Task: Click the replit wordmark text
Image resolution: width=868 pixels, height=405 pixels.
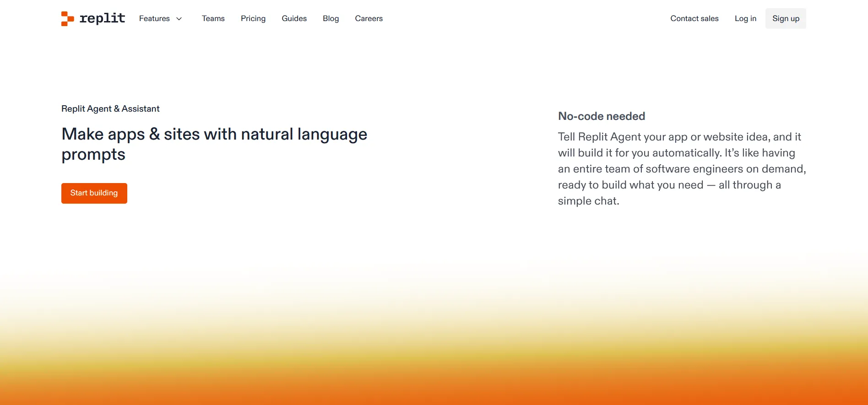Action: click(102, 18)
